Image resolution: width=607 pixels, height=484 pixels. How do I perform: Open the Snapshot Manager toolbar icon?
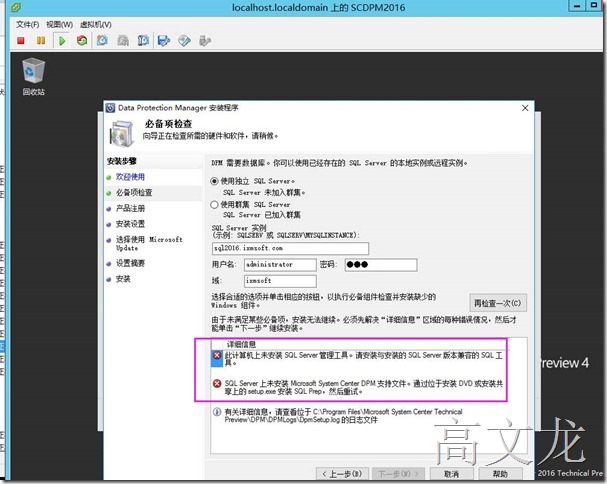tap(143, 40)
